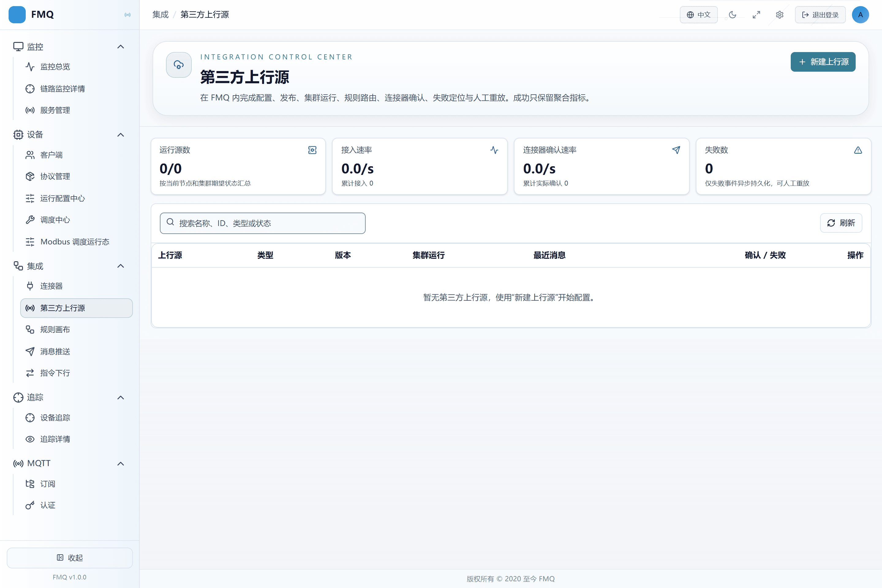Open 监控总览 in sidebar

point(77,67)
